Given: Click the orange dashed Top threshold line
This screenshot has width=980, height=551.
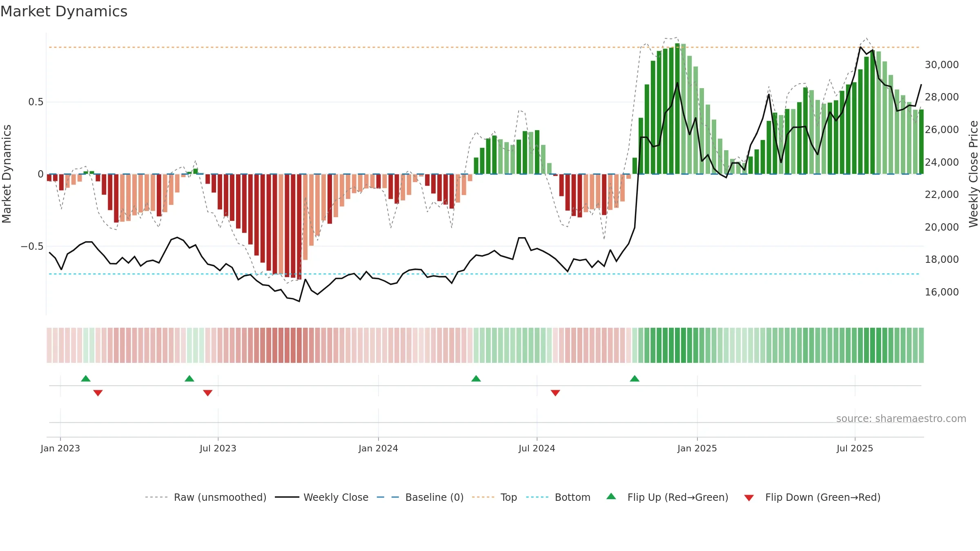Looking at the screenshot, I should pos(484,47).
